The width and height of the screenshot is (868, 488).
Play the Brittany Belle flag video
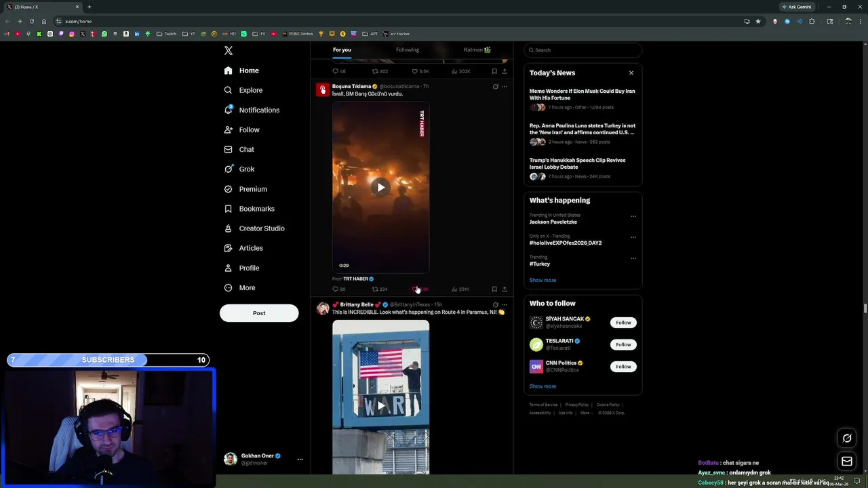pyautogui.click(x=380, y=405)
